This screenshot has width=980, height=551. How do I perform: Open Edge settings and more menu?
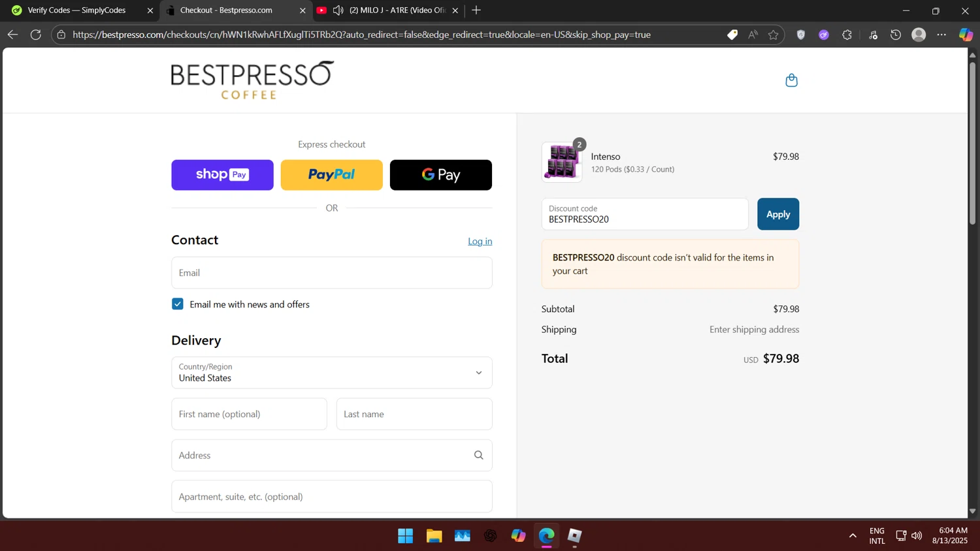pyautogui.click(x=941, y=35)
